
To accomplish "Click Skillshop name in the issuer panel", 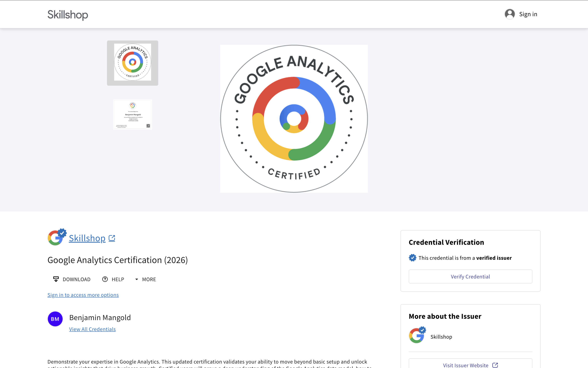I will 441,337.
